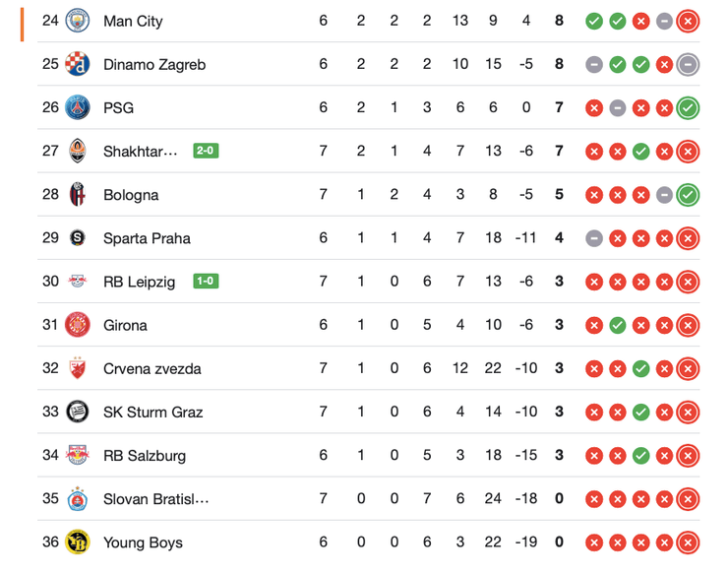This screenshot has height=574, width=728.
Task: Click the Young Boys club crest
Action: point(78,542)
